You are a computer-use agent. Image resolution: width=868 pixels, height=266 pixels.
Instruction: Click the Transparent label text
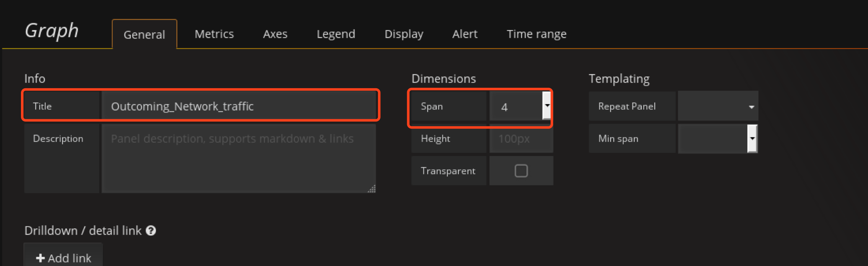pos(448,171)
